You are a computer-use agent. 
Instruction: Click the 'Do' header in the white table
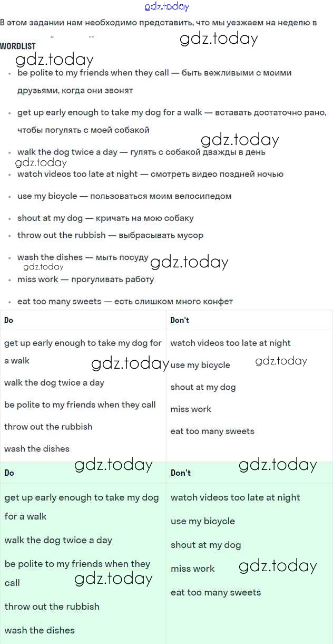[x=9, y=320]
